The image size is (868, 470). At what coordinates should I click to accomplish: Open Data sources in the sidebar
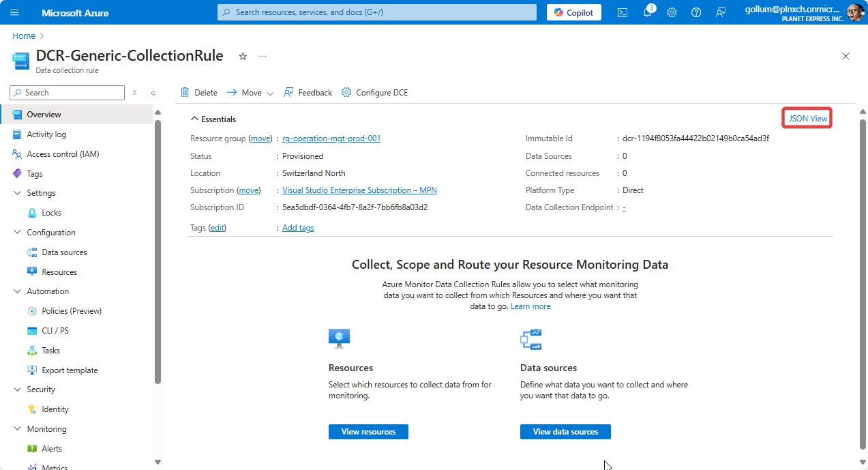[64, 252]
